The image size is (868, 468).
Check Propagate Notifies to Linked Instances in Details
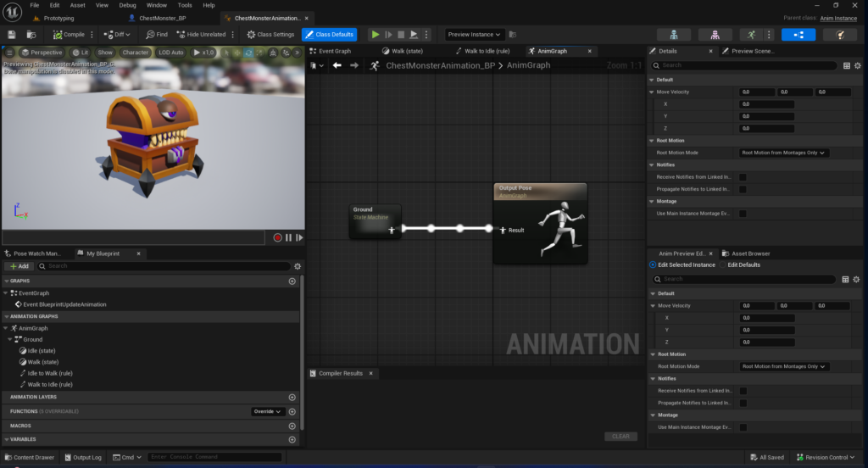click(x=743, y=189)
